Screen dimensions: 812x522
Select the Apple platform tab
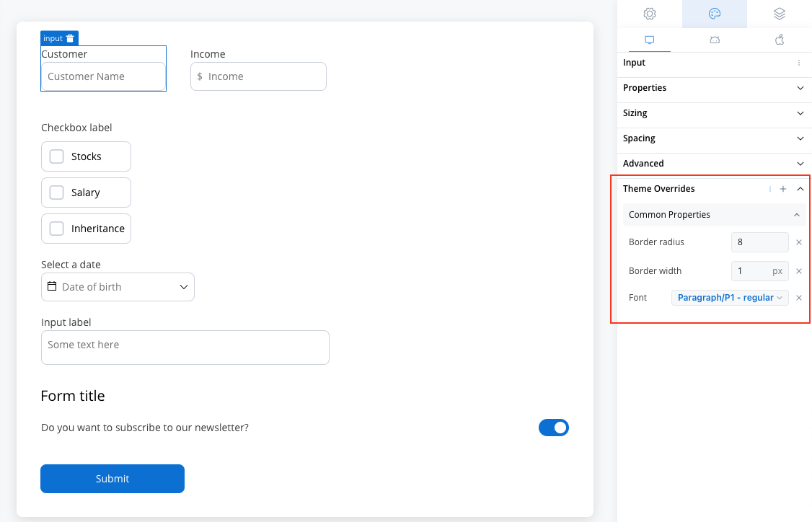click(x=780, y=40)
